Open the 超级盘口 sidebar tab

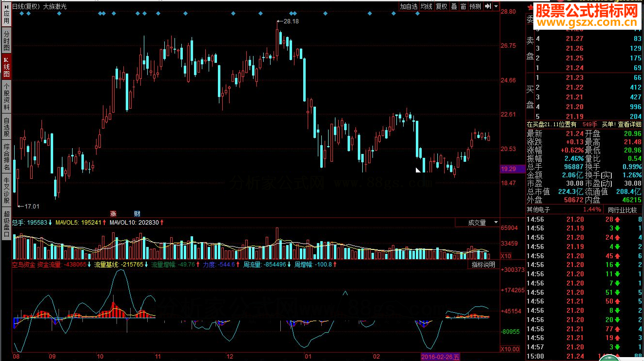(x=6, y=224)
